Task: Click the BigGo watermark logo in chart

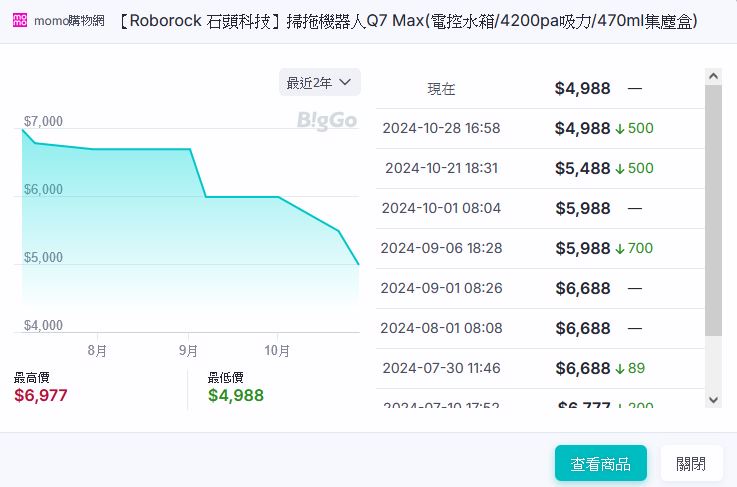Action: pos(327,120)
